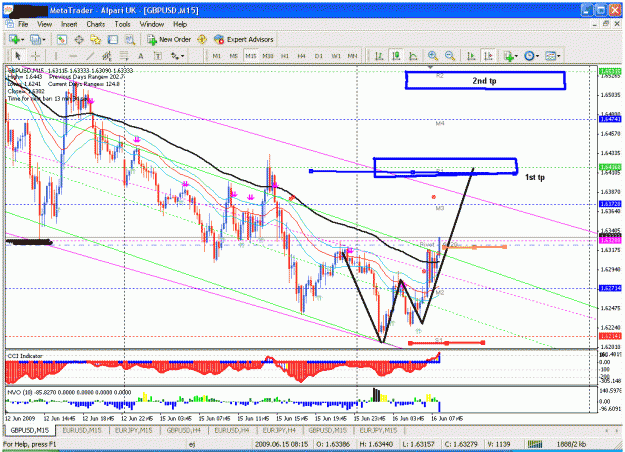The width and height of the screenshot is (625, 452).
Task: Open the chart Templates icon
Action: point(550,56)
